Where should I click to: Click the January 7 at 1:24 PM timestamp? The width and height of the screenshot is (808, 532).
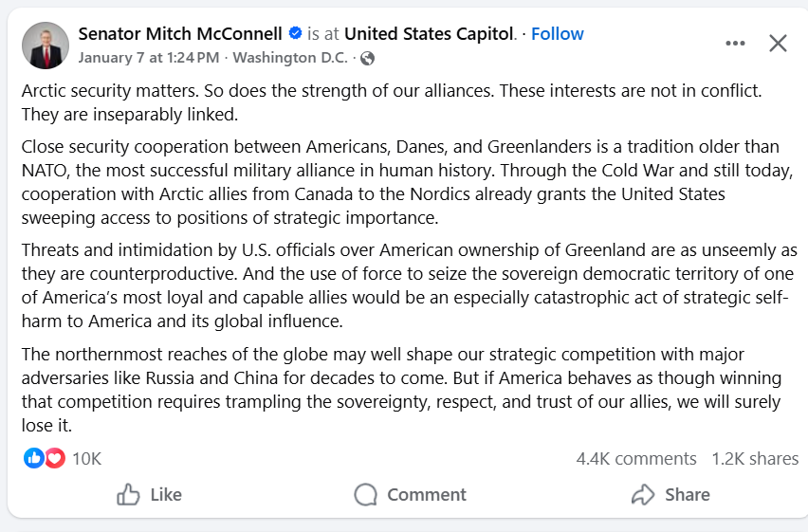pos(148,58)
